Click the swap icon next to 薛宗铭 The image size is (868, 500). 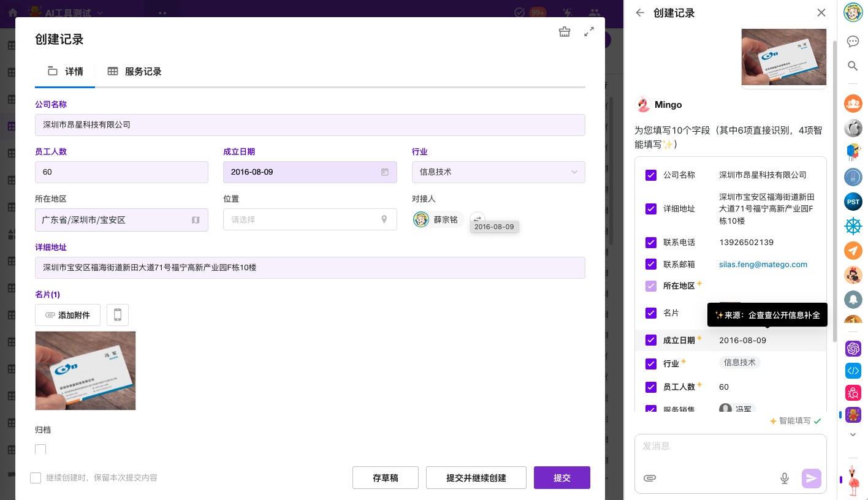478,219
